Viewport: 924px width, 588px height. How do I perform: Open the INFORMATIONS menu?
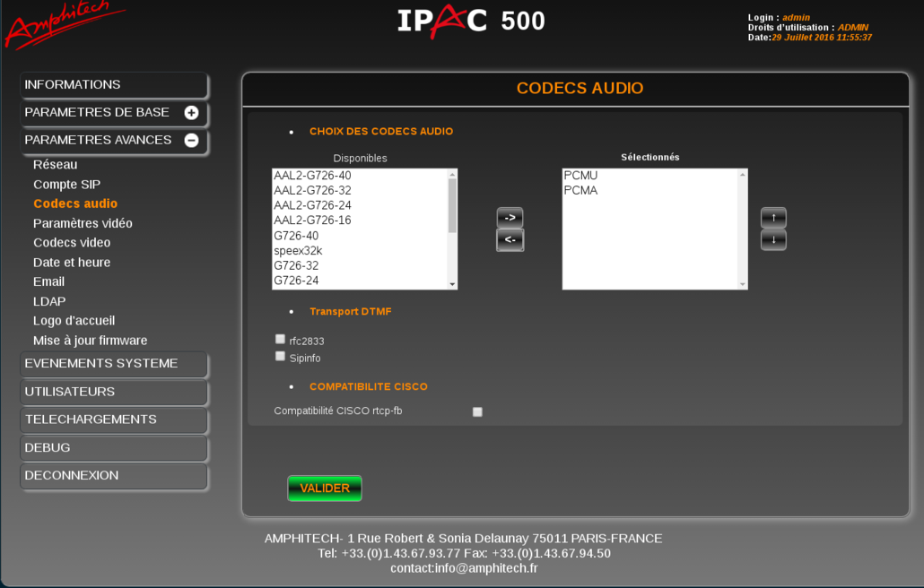(114, 84)
